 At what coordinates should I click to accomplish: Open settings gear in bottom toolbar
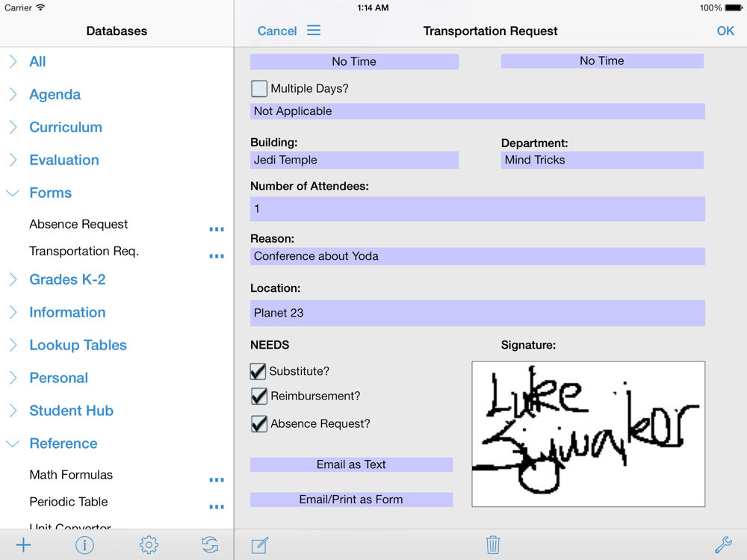pos(149,544)
